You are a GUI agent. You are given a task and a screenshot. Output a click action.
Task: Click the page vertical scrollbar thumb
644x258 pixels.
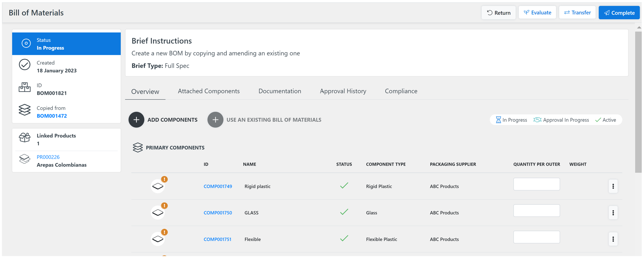(x=639, y=102)
